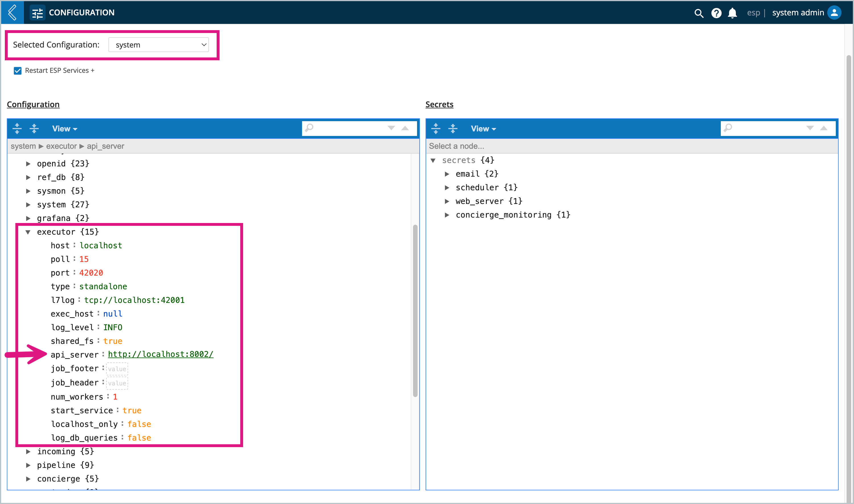854x504 pixels.
Task: Collapse all fields in Secrets editor
Action: (453, 128)
